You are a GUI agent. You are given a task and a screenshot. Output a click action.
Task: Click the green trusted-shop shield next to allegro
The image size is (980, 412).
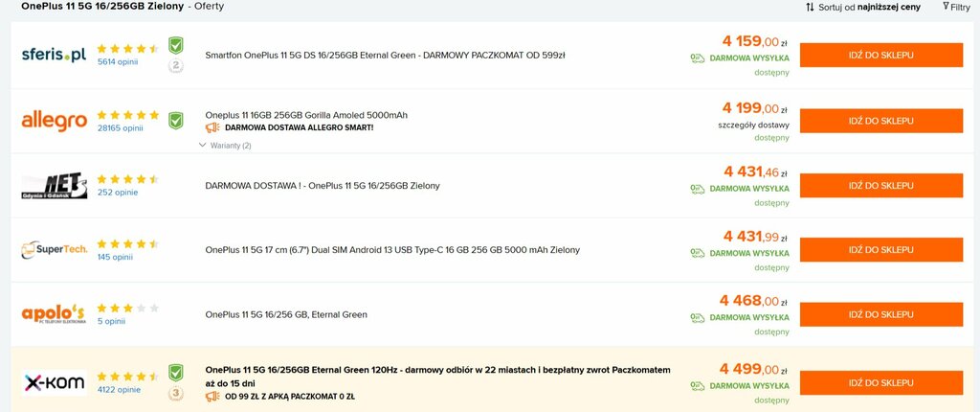point(176,121)
